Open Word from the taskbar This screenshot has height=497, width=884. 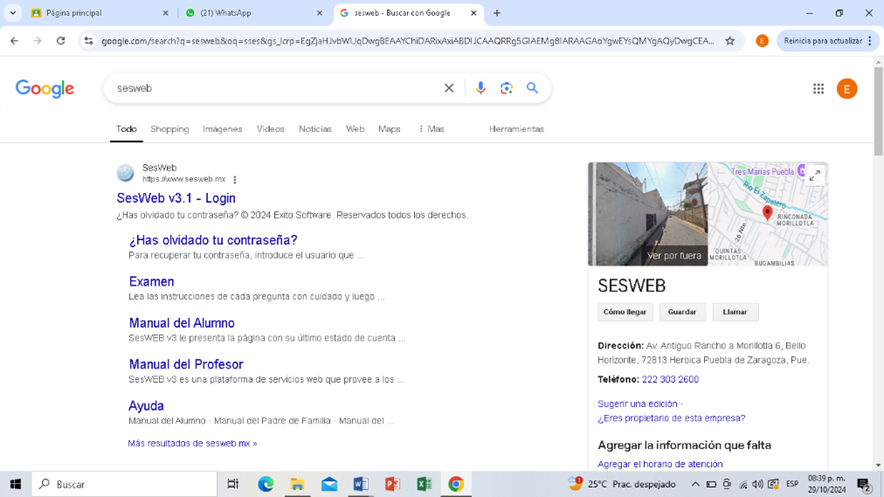click(361, 484)
